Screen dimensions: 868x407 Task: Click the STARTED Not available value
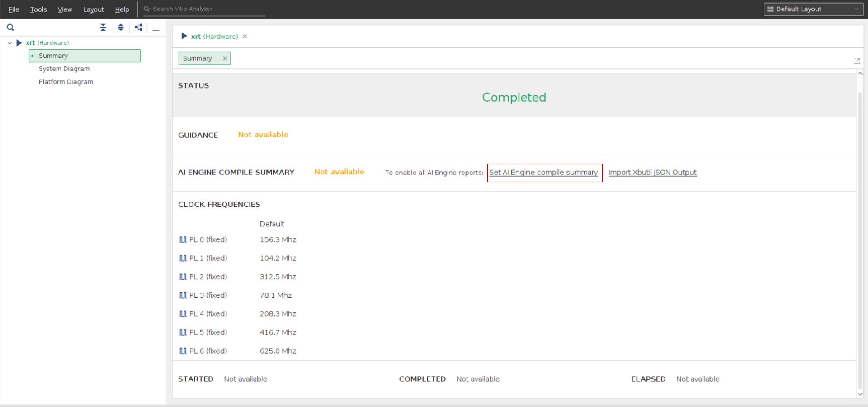[x=245, y=379]
